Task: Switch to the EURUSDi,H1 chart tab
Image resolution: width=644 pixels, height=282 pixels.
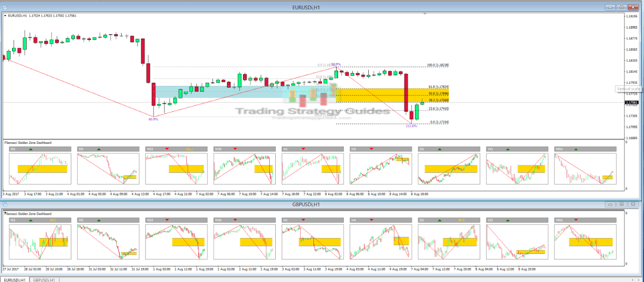Action: pyautogui.click(x=15, y=279)
